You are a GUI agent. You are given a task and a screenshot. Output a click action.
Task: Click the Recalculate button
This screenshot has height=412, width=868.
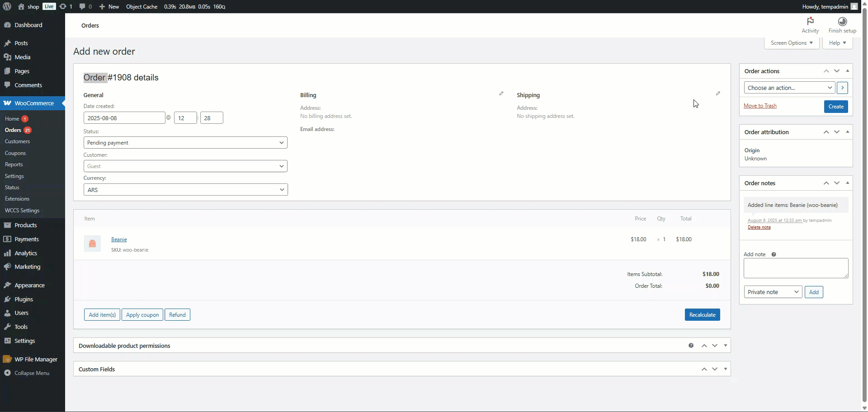pyautogui.click(x=702, y=315)
